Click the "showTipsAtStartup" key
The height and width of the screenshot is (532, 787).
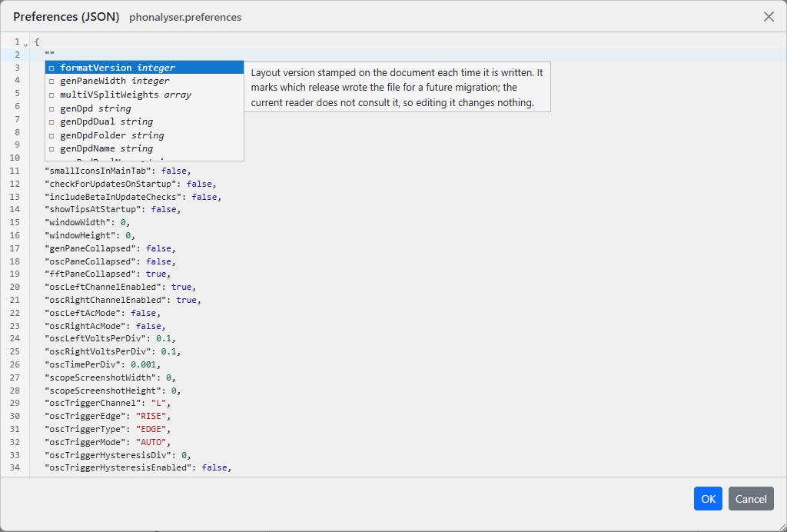pos(93,209)
